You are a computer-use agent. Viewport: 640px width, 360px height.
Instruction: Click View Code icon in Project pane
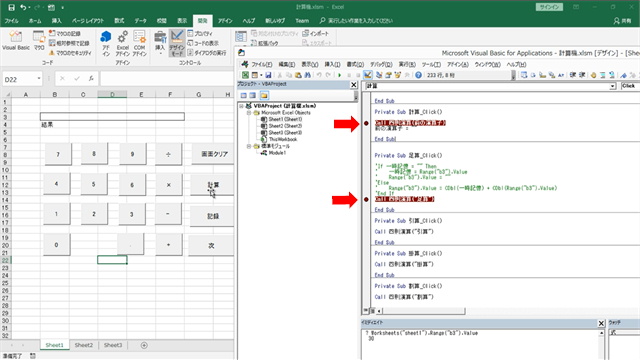(244, 96)
